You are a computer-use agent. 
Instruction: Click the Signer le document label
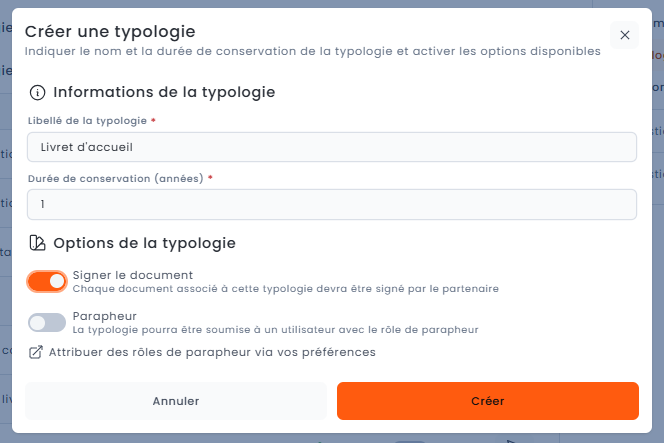[x=133, y=274]
